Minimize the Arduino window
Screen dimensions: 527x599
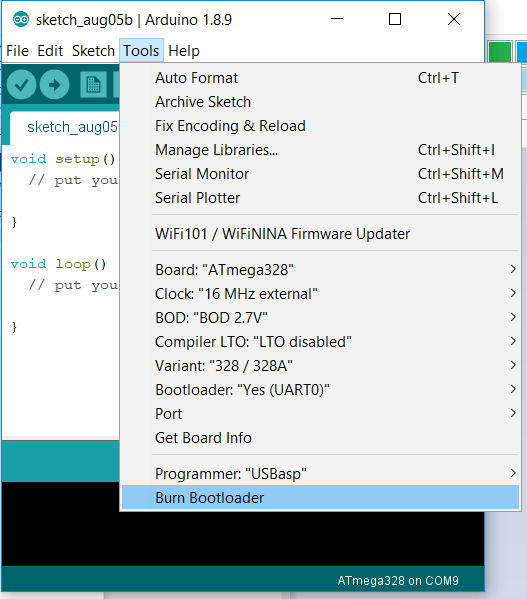pyautogui.click(x=337, y=19)
